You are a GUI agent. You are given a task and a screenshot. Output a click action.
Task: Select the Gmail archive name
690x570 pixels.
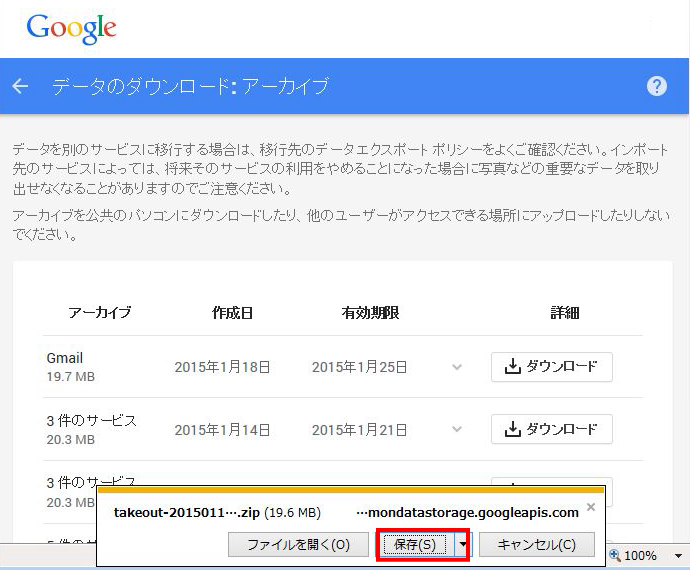pyautogui.click(x=65, y=358)
